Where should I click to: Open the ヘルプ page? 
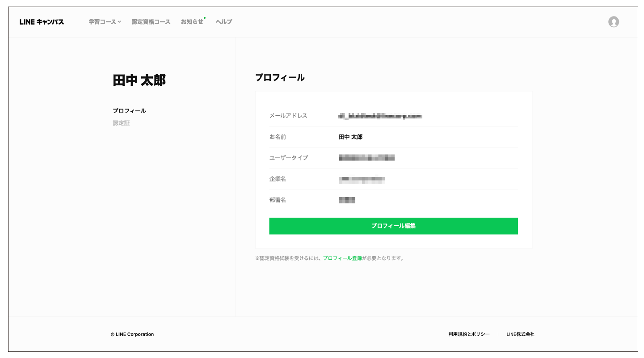(223, 22)
